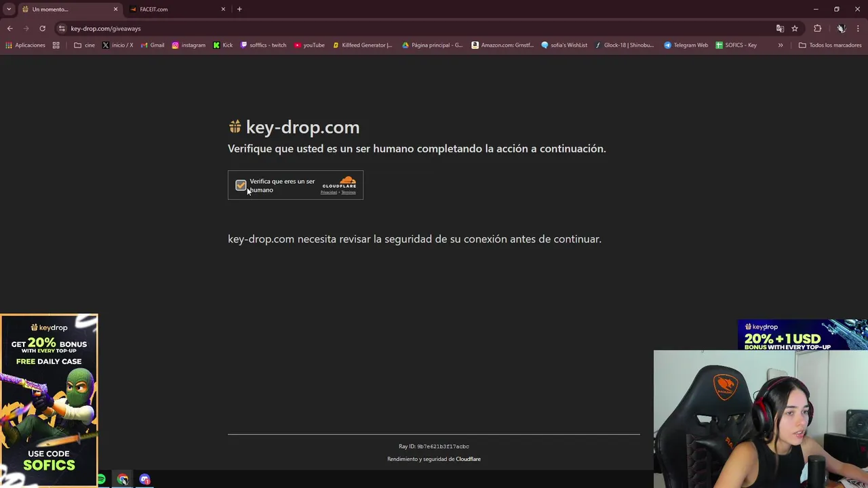Click the translate page icon

tap(780, 28)
